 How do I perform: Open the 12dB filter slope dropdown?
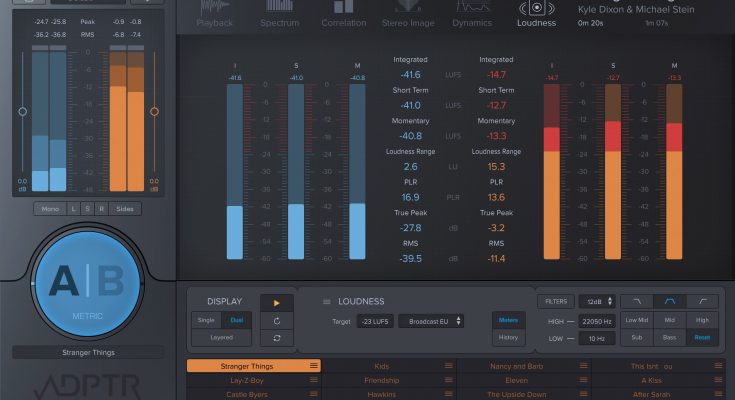(595, 301)
